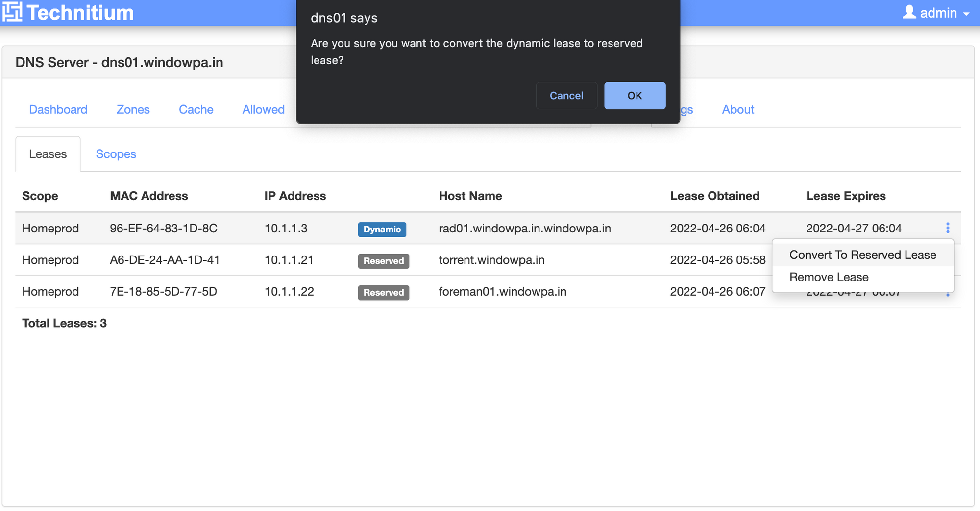Image resolution: width=980 pixels, height=511 pixels.
Task: Click the Scope column header
Action: click(40, 196)
